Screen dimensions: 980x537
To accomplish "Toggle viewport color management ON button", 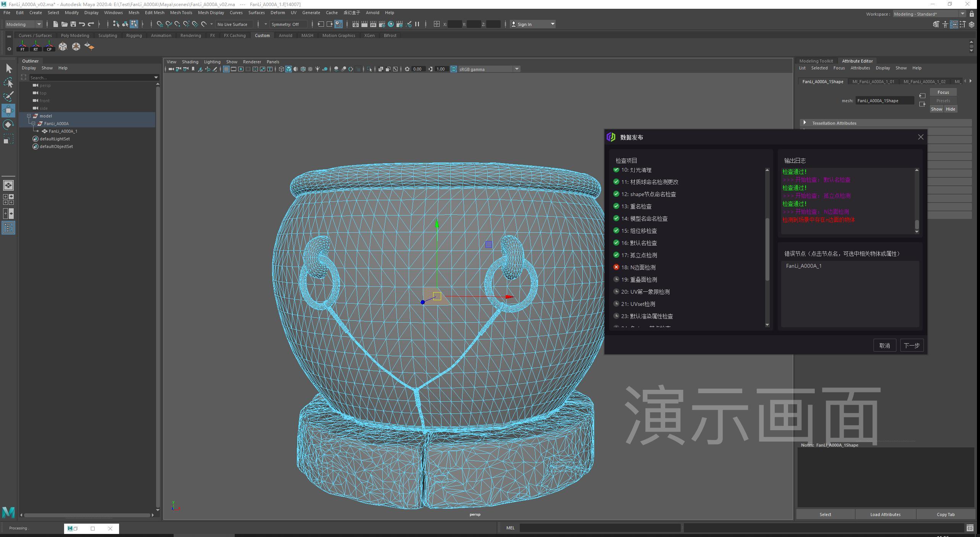I will [454, 69].
